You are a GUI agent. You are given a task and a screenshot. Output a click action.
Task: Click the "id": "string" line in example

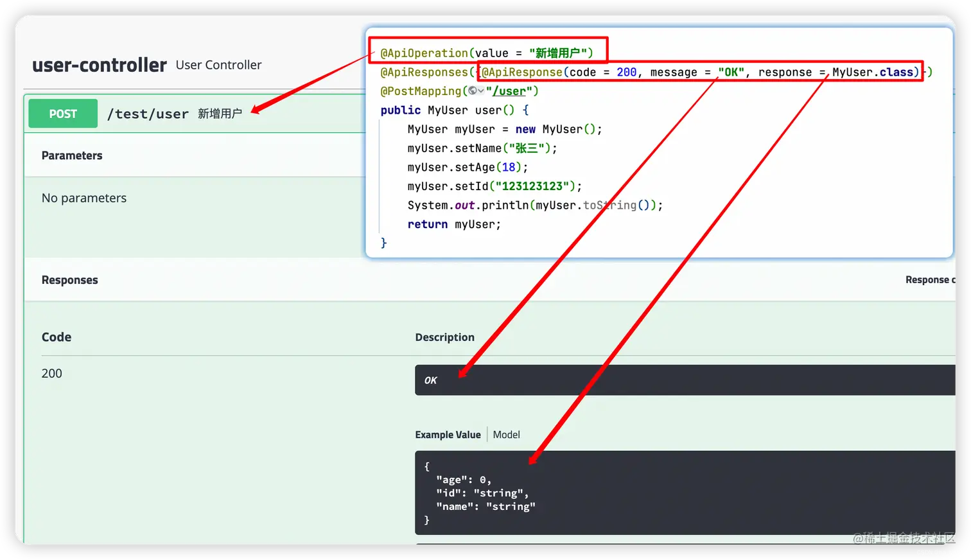(482, 493)
